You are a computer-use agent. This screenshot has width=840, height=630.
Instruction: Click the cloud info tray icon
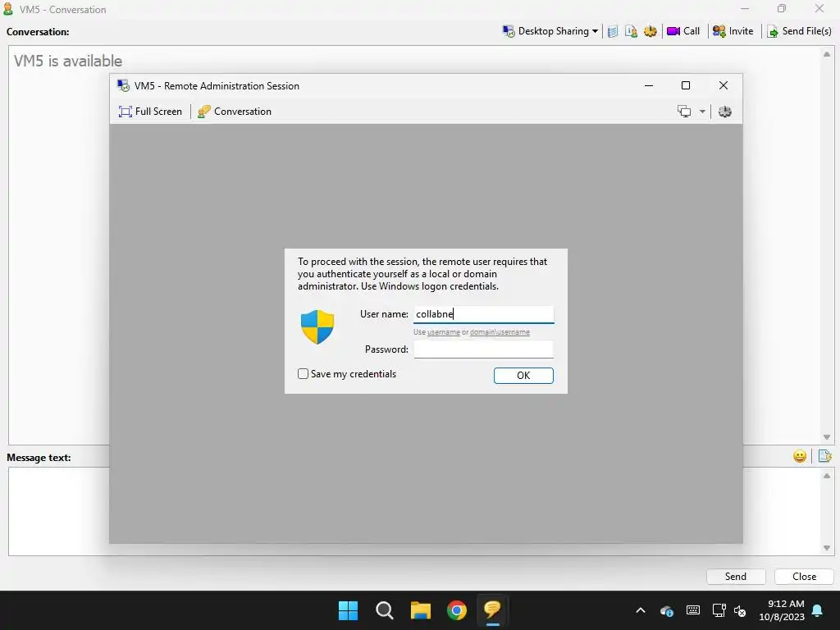tap(667, 610)
